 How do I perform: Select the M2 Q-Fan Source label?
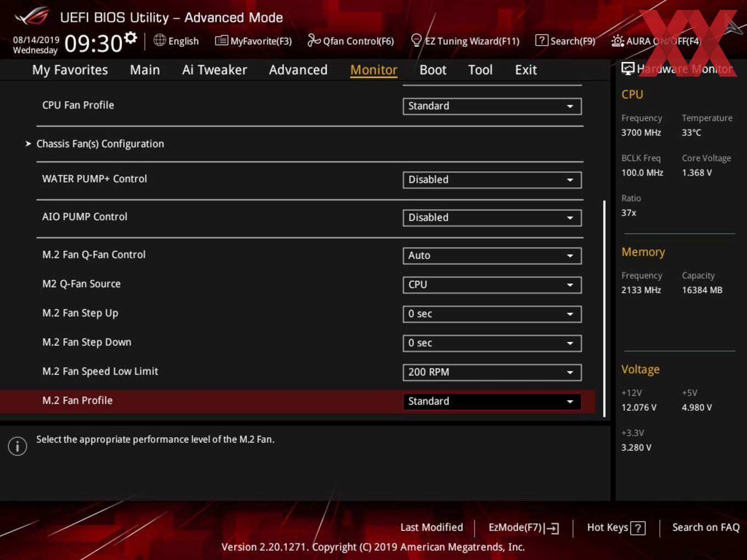81,283
